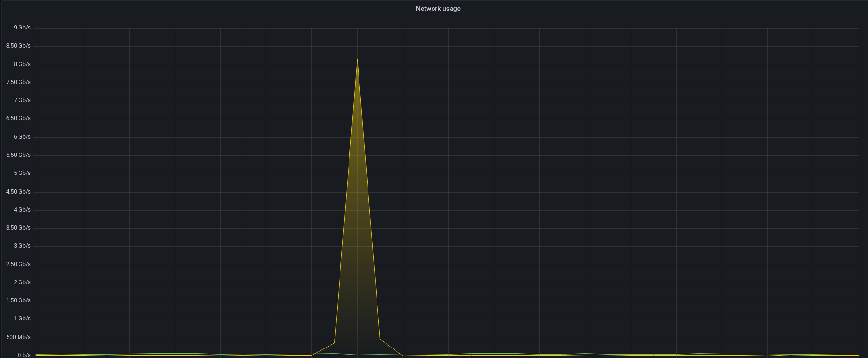Click the peak of the yellow spike
The image size is (868, 358).
coord(357,59)
